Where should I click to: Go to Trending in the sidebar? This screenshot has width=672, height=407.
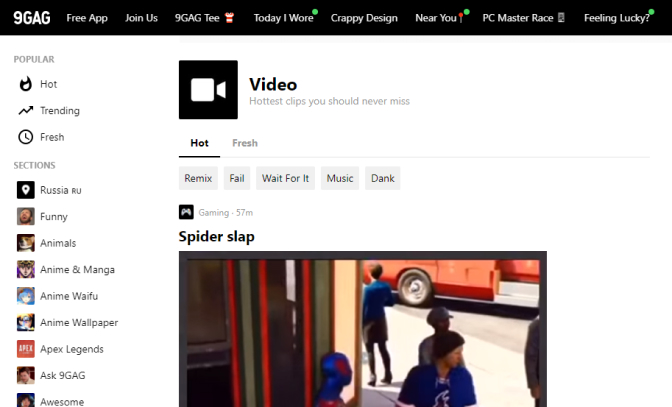click(x=60, y=111)
